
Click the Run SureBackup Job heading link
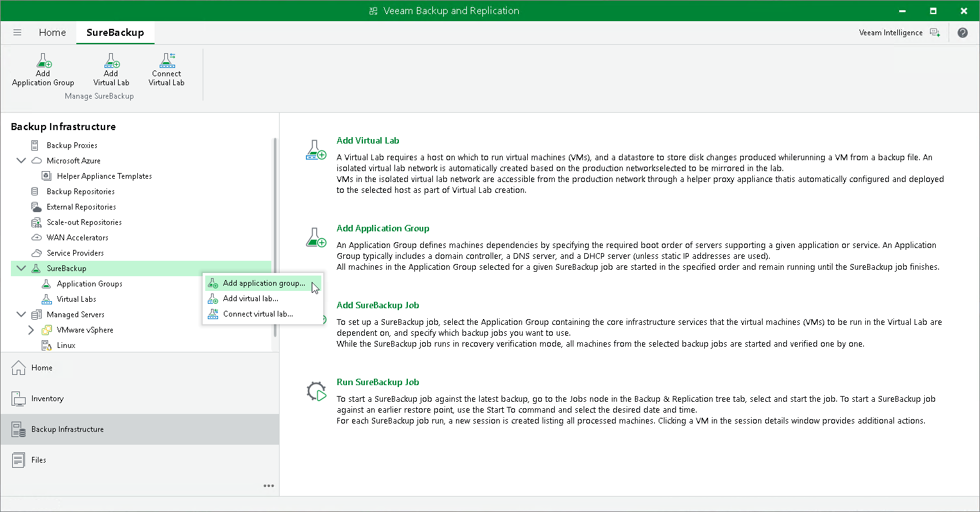(378, 382)
